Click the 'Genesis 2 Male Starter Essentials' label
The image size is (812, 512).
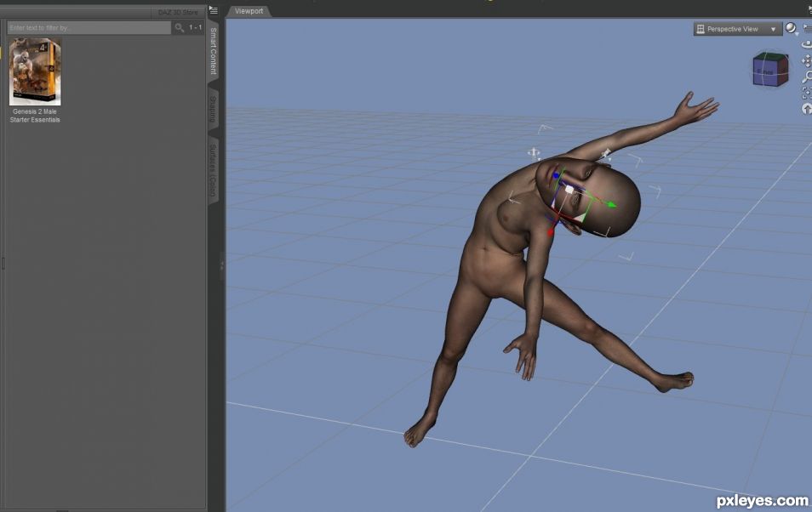point(35,116)
